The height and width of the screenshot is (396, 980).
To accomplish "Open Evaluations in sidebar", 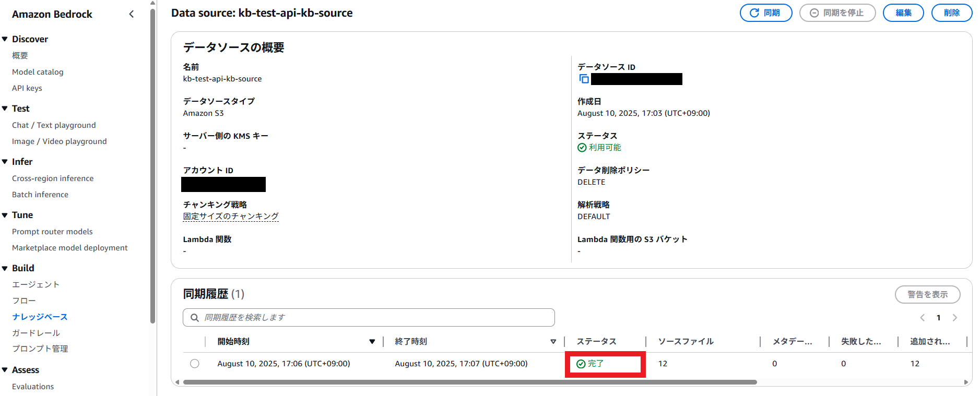I will click(x=33, y=387).
